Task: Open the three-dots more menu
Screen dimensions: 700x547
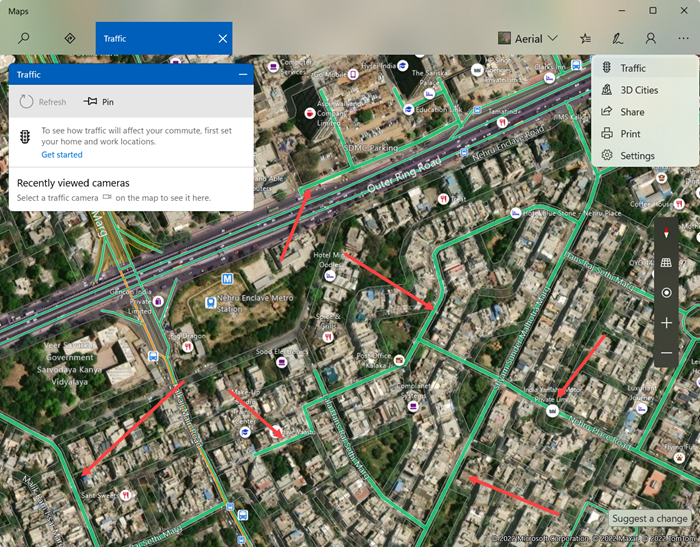Action: pos(683,39)
